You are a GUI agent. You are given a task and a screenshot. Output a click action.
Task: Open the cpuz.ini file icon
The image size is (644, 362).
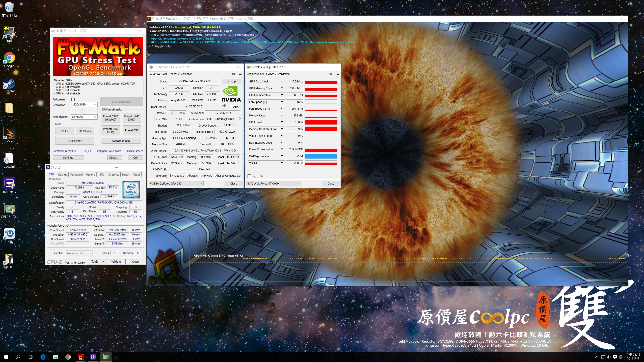[9, 160]
